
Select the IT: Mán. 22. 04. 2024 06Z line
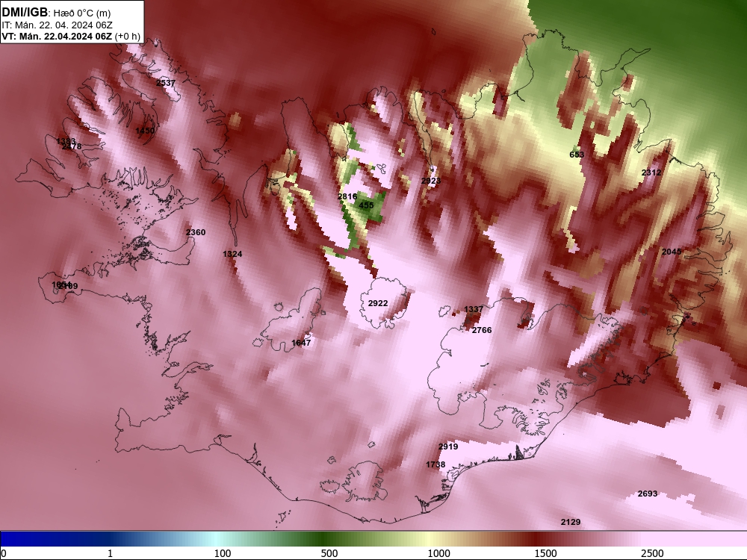pos(57,25)
